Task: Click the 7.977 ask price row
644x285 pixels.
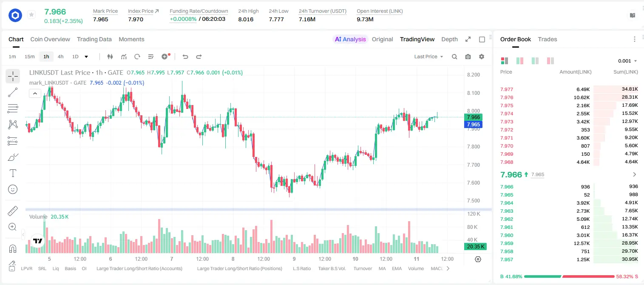Action: 569,89
